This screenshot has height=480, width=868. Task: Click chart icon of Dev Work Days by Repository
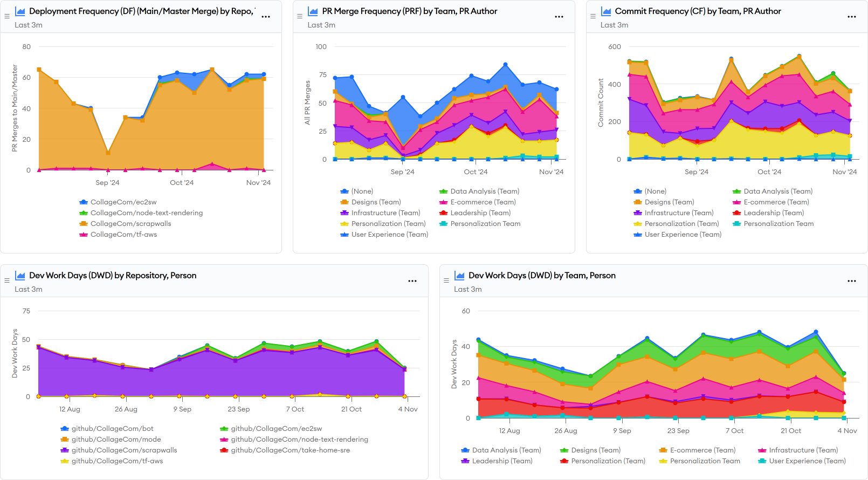(20, 276)
